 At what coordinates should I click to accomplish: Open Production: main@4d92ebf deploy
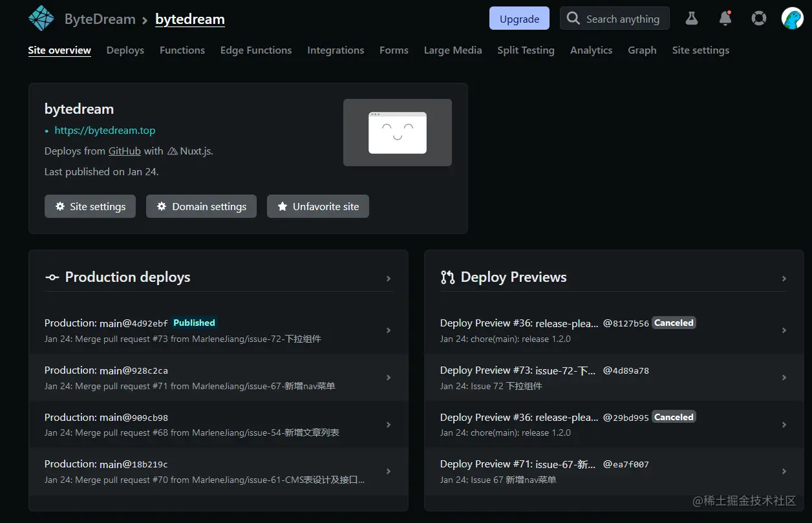[x=219, y=330]
